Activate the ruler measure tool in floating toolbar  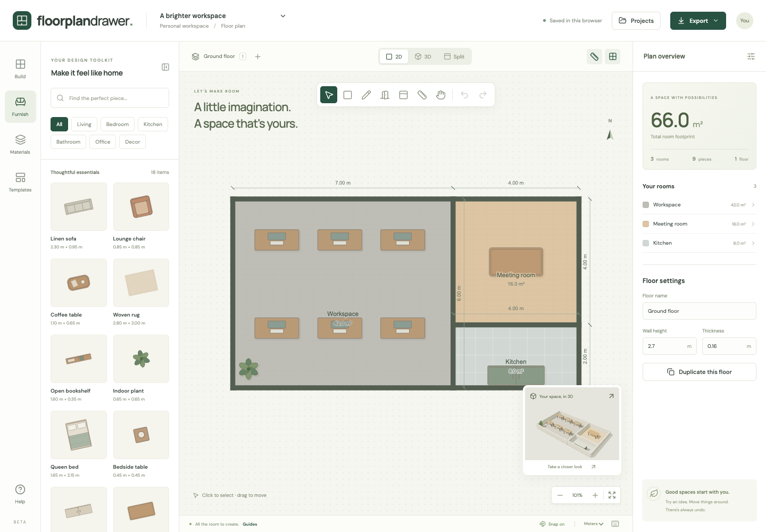point(422,95)
